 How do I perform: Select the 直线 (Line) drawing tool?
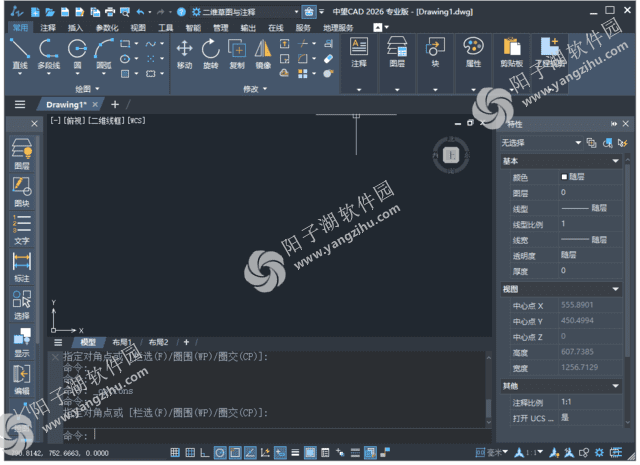20,53
